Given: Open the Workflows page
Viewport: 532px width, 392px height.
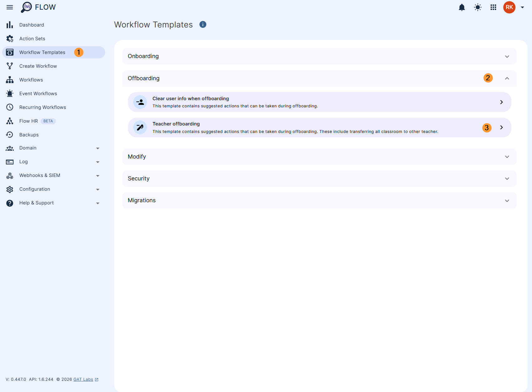Looking at the screenshot, I should [x=54, y=80].
